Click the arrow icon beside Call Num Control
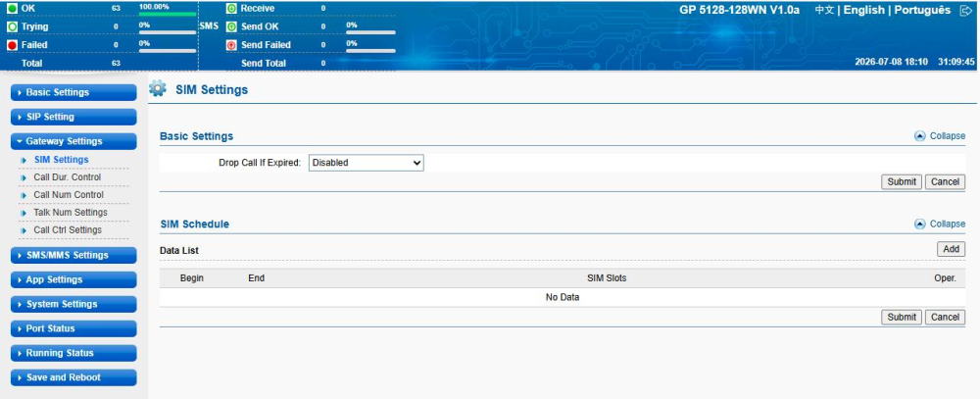The image size is (980, 399). (x=24, y=195)
